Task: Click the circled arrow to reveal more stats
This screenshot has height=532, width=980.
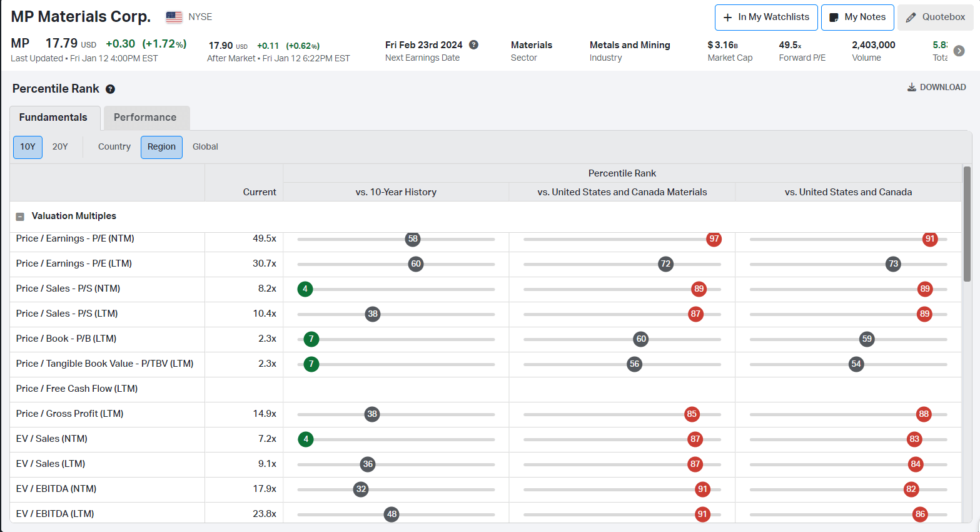Action: pos(957,51)
